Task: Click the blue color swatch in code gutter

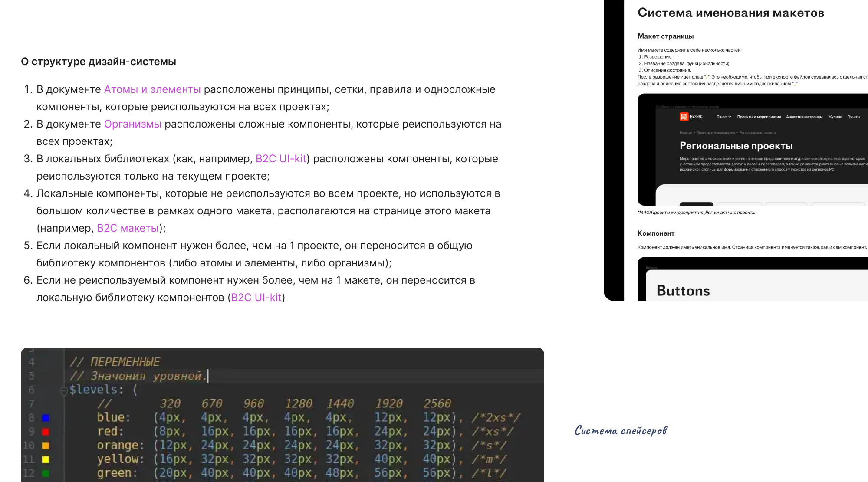Action: (46, 418)
